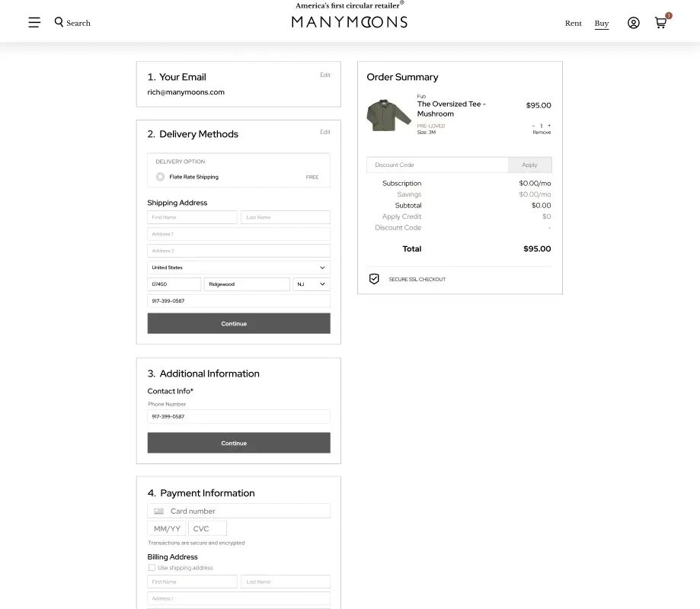Decrease item quantity with minus sign
700x609 pixels.
[x=534, y=125]
